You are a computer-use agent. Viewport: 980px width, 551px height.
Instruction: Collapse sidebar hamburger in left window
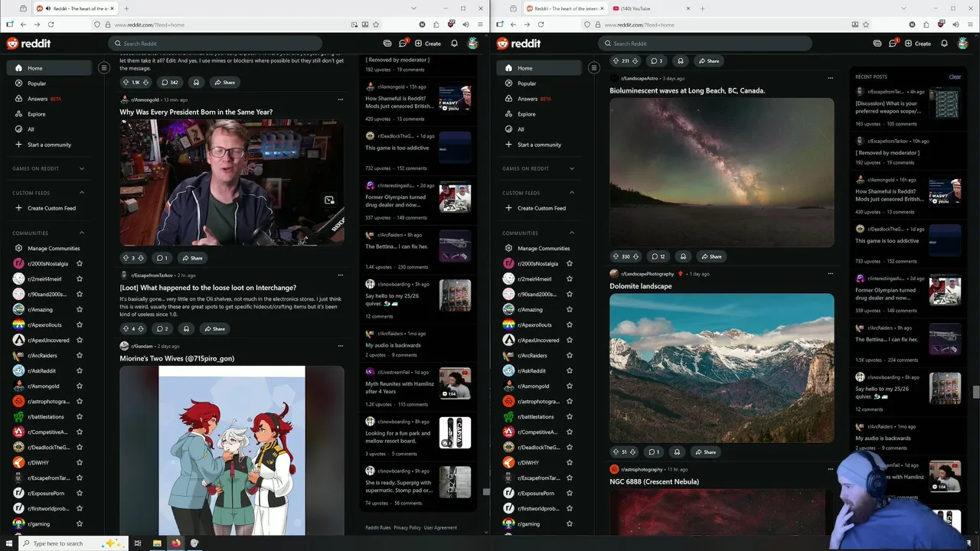coord(104,68)
